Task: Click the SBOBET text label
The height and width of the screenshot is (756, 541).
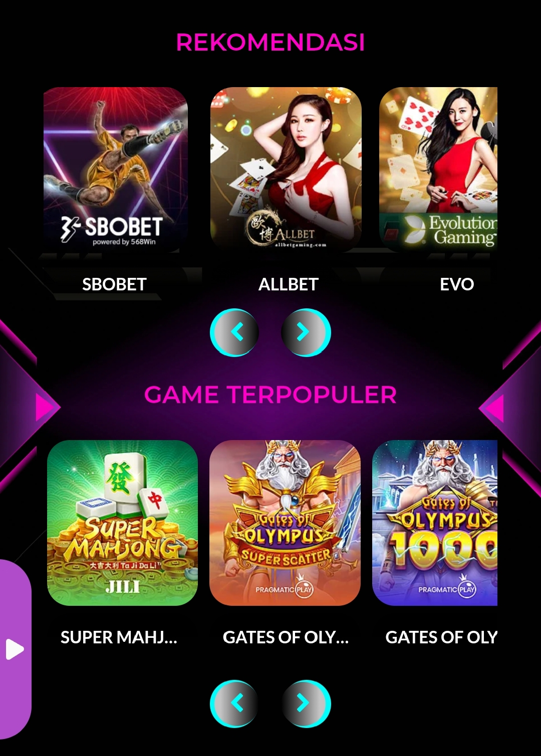Action: point(114,284)
